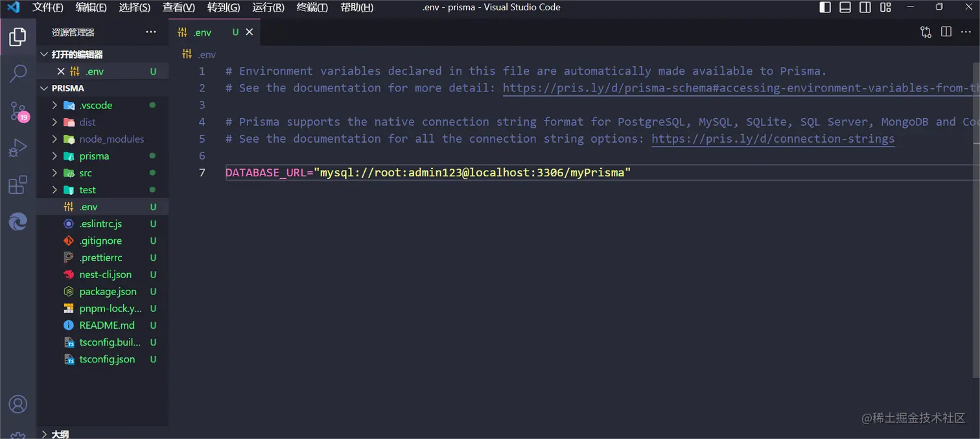Open the .prettierrc file
The height and width of the screenshot is (439, 980).
click(102, 257)
